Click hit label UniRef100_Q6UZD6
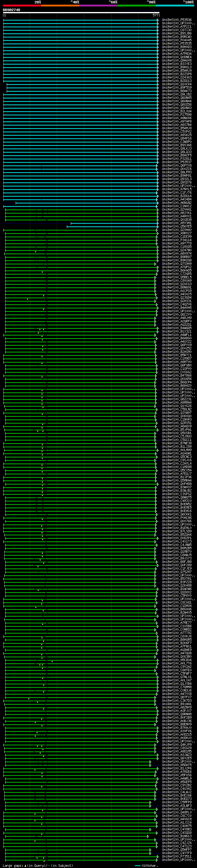Image resolution: width=197 pixels, height=868 pixels. point(177,104)
